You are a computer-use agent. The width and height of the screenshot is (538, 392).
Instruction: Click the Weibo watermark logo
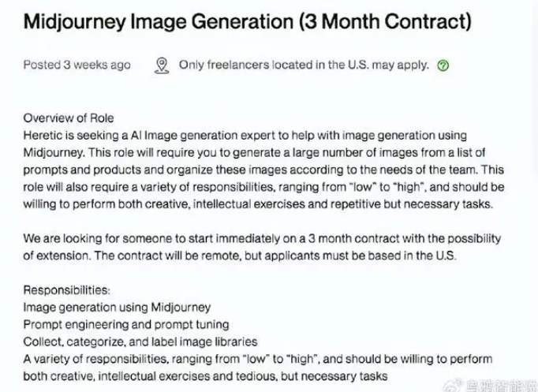[x=453, y=386]
